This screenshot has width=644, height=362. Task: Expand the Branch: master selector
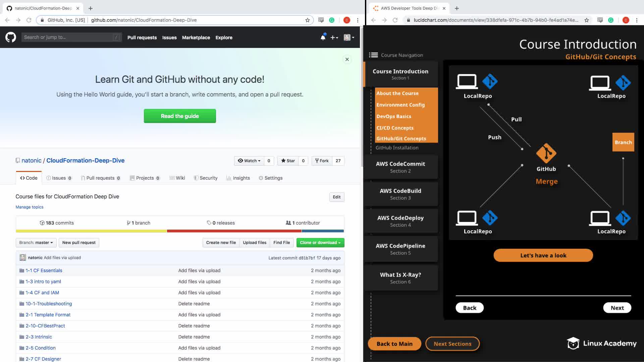[x=36, y=243]
